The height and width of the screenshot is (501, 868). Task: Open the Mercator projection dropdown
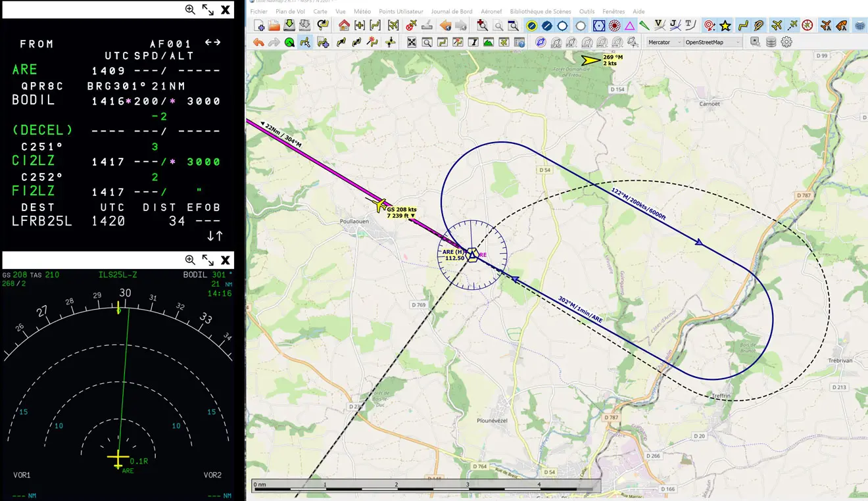(664, 41)
